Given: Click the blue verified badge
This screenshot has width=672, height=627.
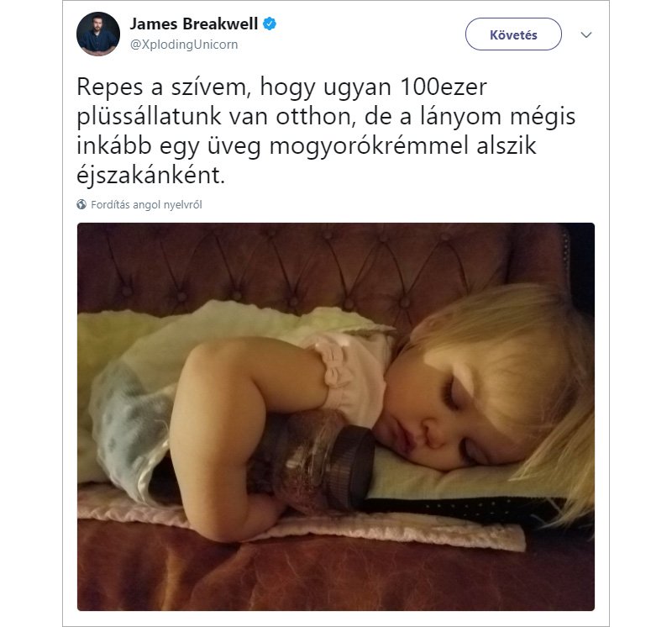Looking at the screenshot, I should click(x=269, y=24).
